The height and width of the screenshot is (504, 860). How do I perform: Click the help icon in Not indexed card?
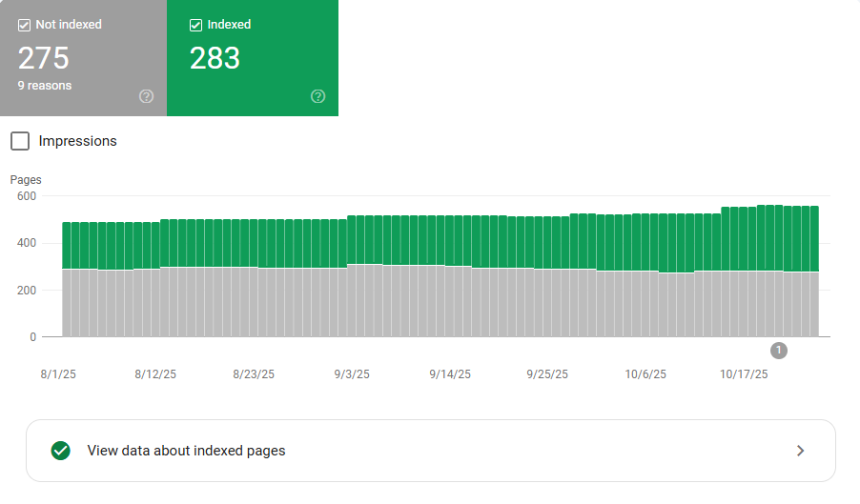pyautogui.click(x=146, y=96)
